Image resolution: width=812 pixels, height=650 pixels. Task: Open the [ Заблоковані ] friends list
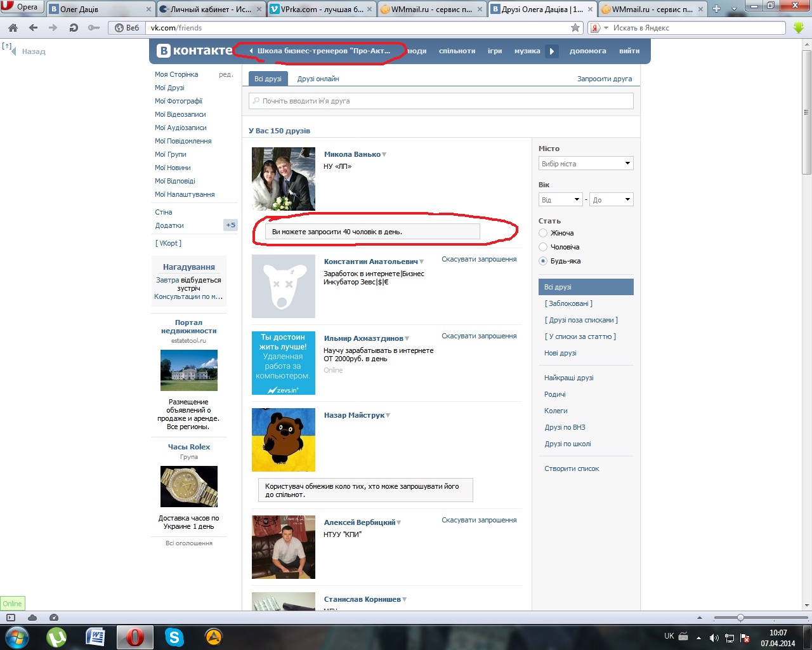[x=568, y=303]
